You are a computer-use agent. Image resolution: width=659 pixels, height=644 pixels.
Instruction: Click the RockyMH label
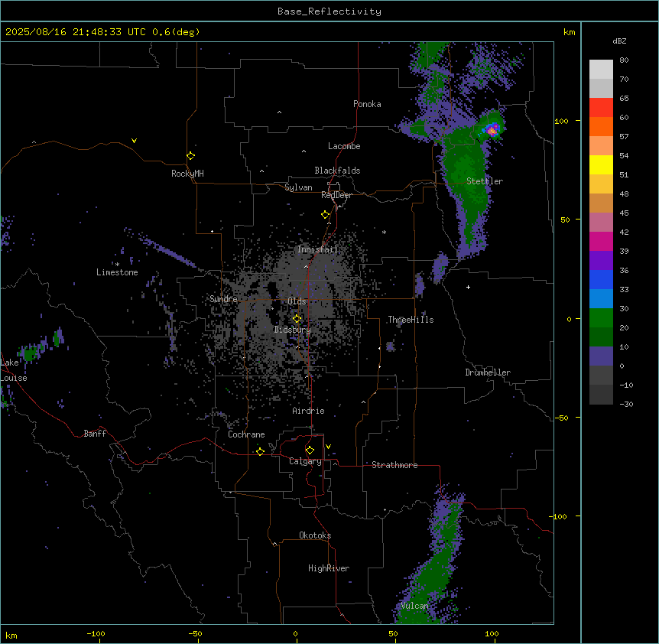pyautogui.click(x=187, y=174)
